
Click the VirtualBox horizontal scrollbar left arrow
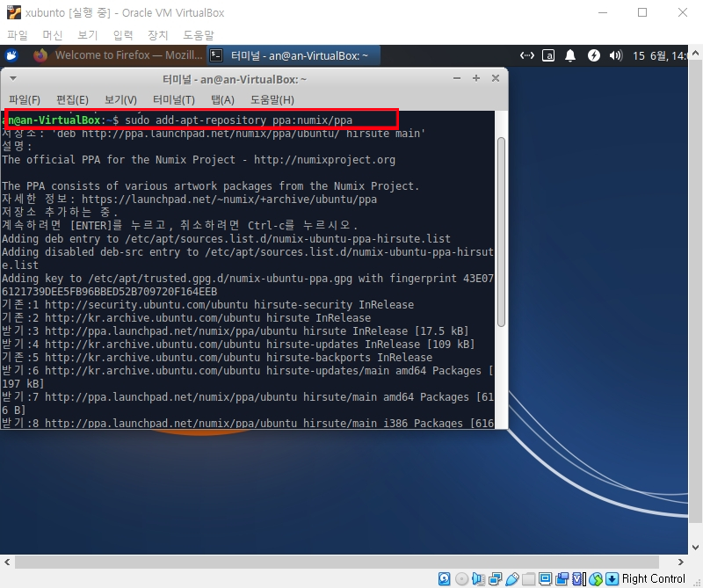pyautogui.click(x=7, y=562)
